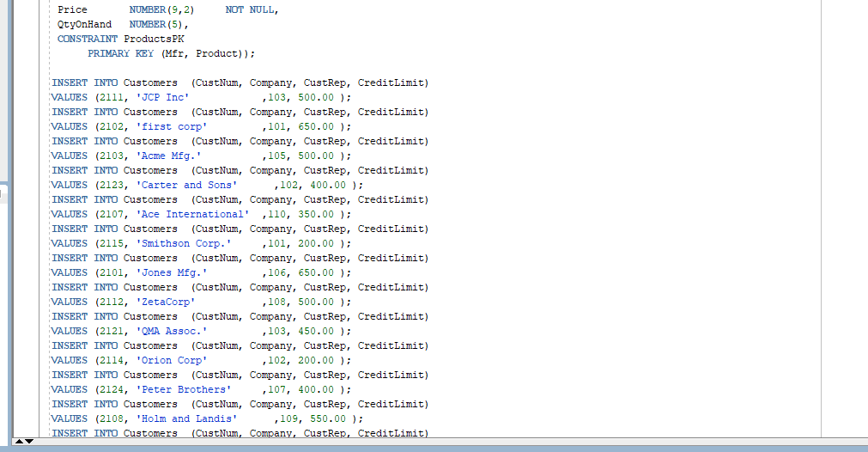Place cursor in 'Ace International' string
The image size is (868, 452).
point(192,214)
